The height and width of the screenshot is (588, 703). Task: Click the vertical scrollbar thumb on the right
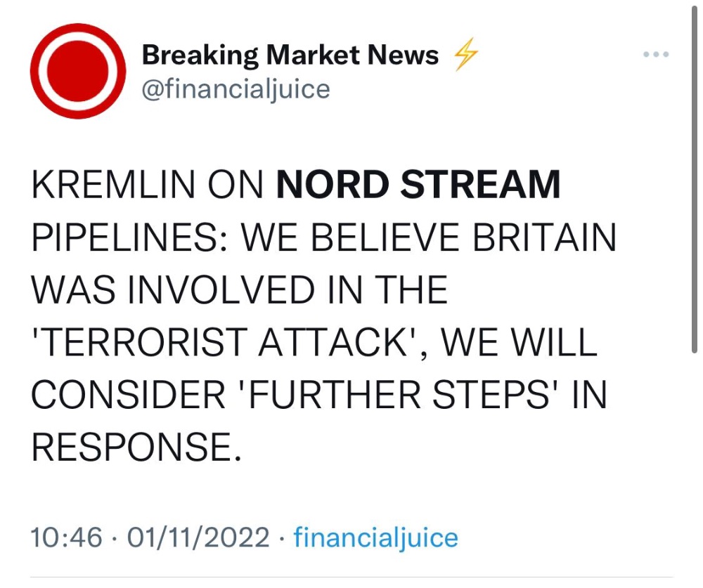click(694, 179)
